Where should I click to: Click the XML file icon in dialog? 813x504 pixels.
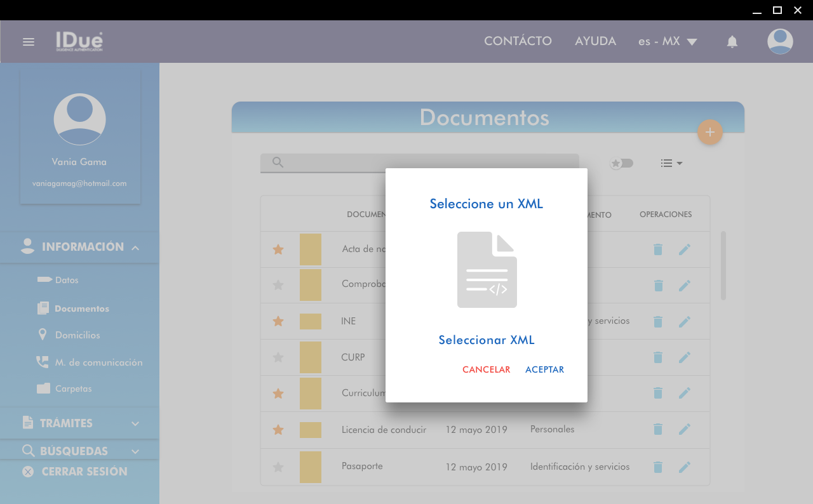pyautogui.click(x=487, y=270)
